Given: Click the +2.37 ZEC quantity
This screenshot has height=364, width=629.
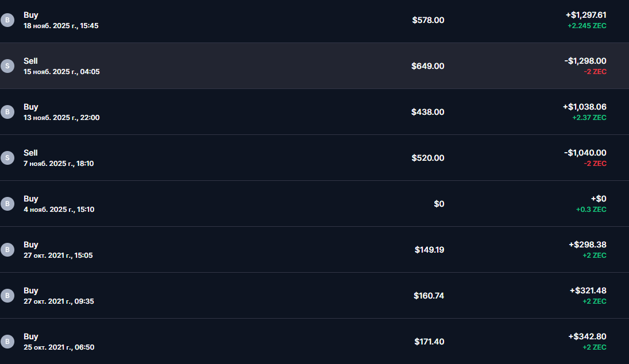Looking at the screenshot, I should (x=589, y=118).
